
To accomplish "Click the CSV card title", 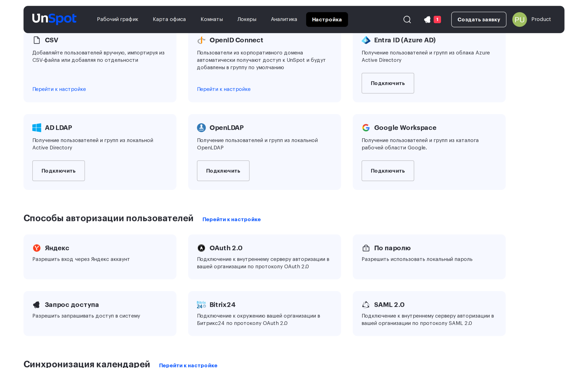I will [x=51, y=40].
